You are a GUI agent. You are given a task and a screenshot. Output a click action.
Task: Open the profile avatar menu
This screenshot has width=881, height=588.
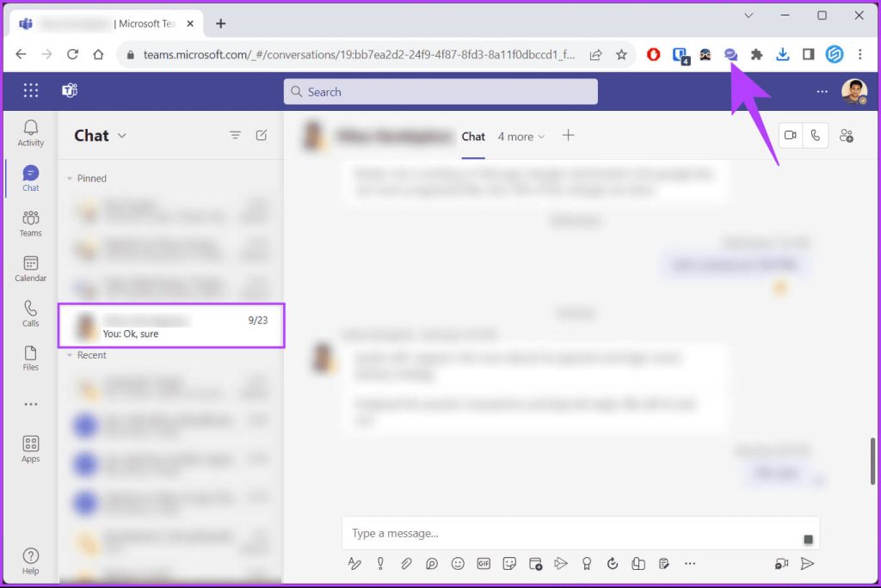point(854,91)
